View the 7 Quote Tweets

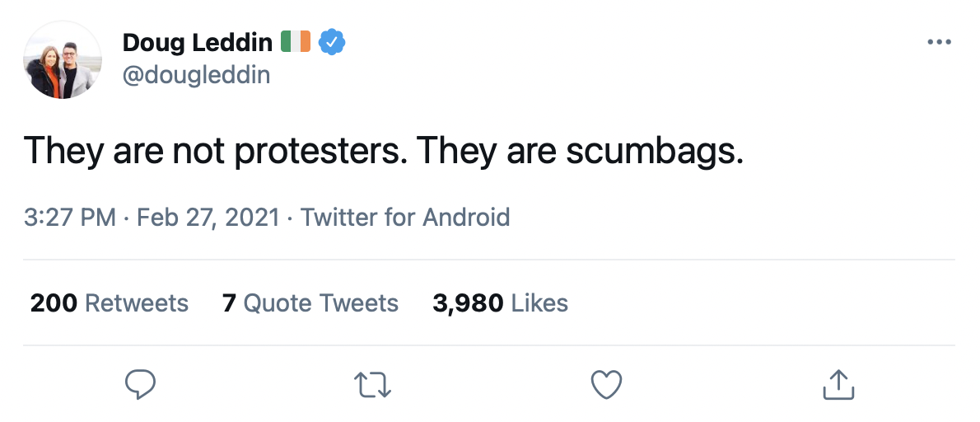tap(310, 303)
